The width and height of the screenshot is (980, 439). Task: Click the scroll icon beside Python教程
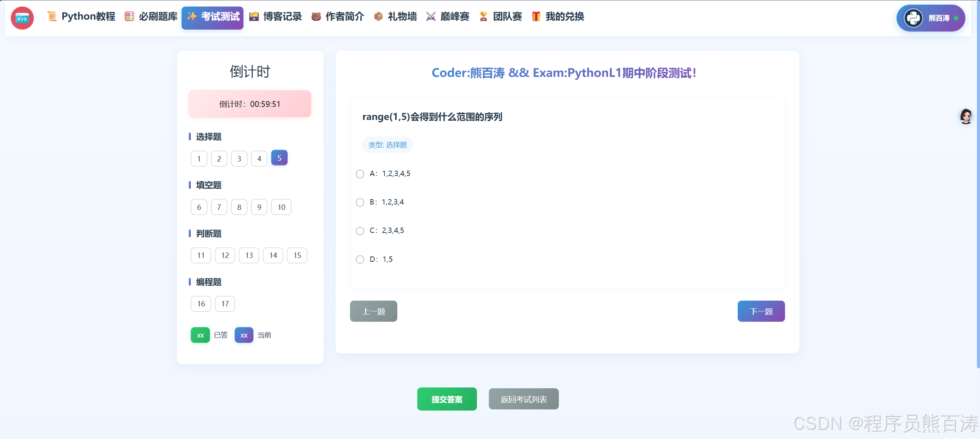pyautogui.click(x=52, y=17)
